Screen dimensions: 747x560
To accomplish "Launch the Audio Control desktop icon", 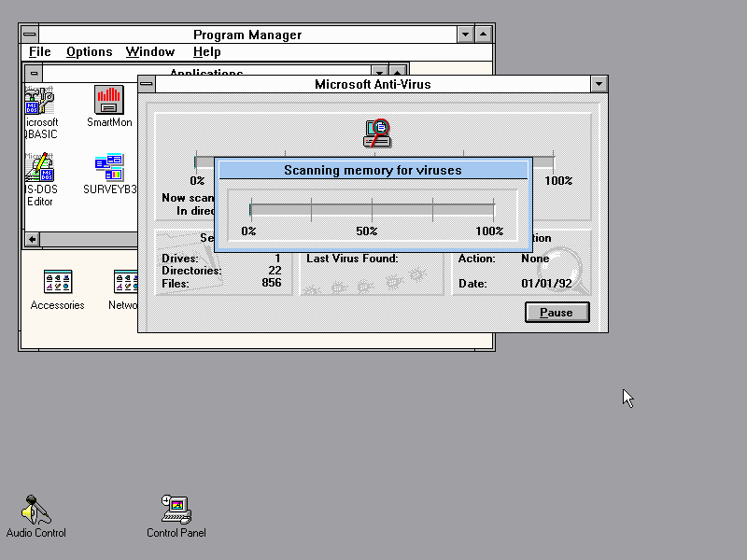I will [36, 510].
